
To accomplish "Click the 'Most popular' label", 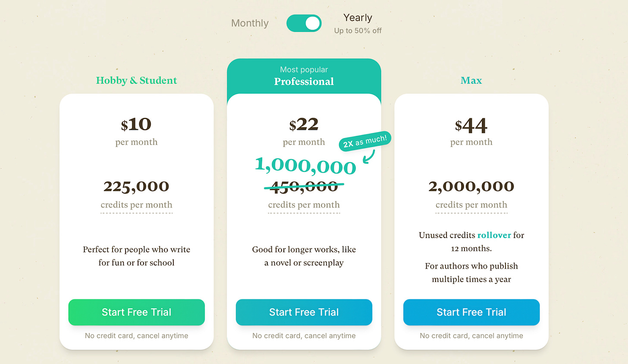I will click(x=304, y=69).
